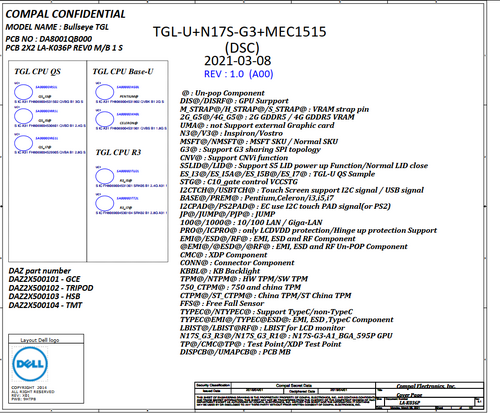The width and height of the screenshot is (500, 414).
Task: Click 'CNV@ : Support CNVi function' line
Action: (234, 158)
